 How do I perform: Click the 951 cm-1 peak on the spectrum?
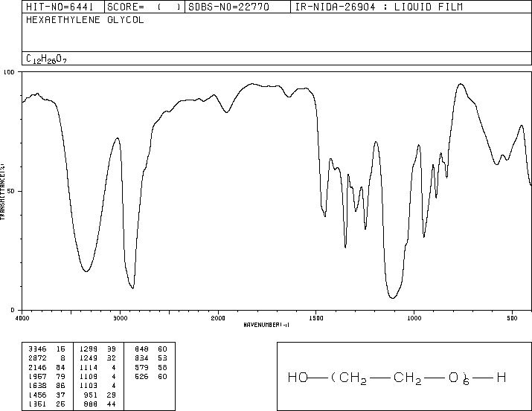click(424, 237)
